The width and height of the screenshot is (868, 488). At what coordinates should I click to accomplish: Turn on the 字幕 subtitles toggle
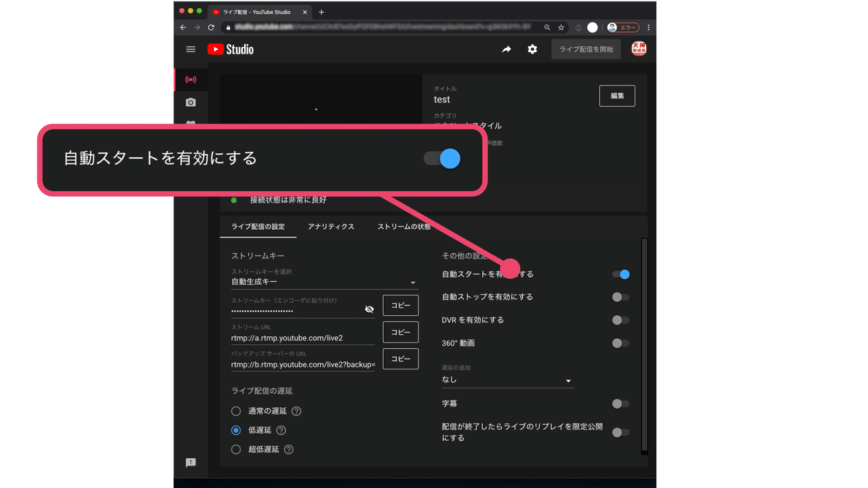pyautogui.click(x=620, y=403)
